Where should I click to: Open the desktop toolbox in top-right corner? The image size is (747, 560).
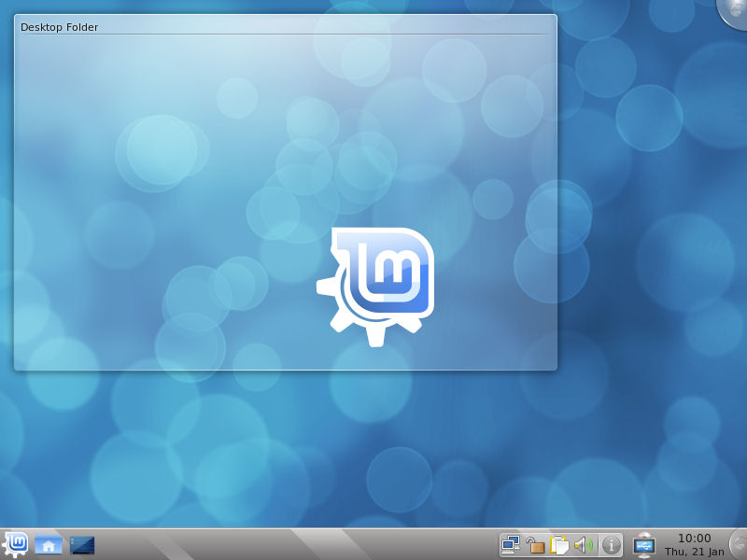(x=735, y=9)
